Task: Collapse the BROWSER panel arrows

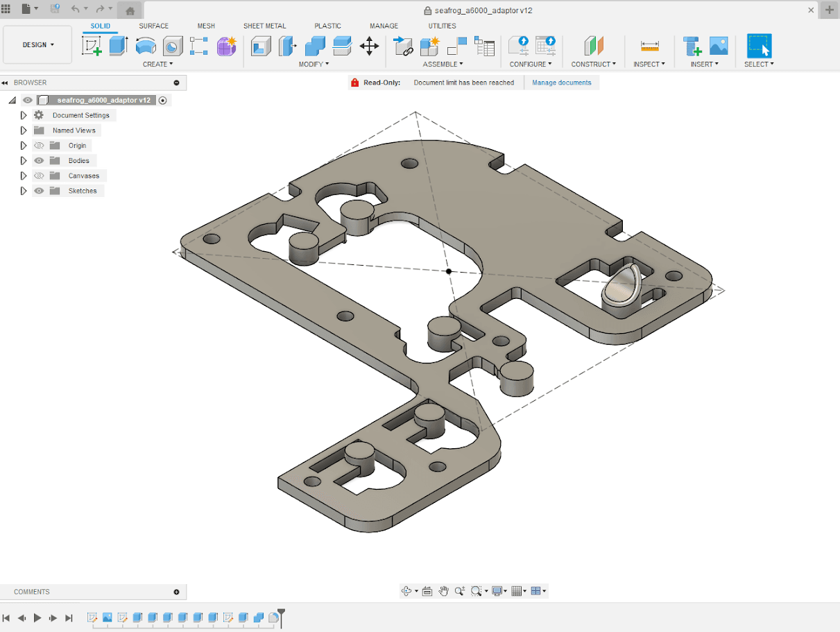Action: click(5, 83)
